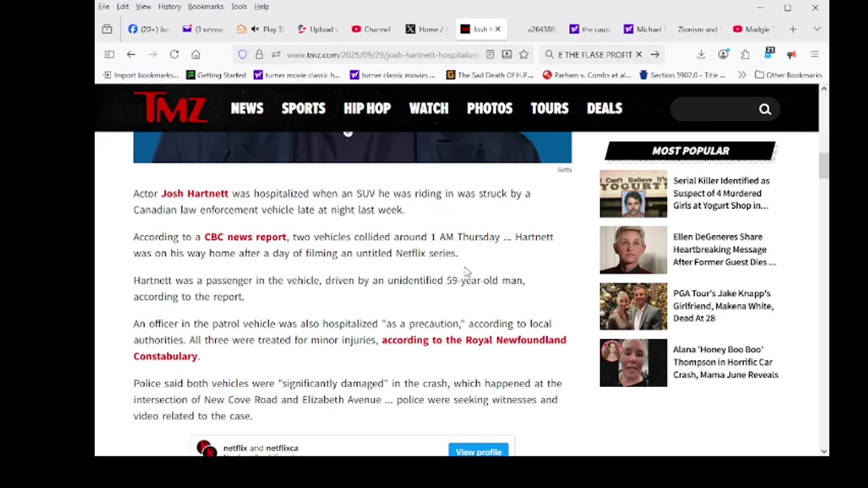
Task: Click the page vertical scrollbar thumb
Action: point(824,166)
